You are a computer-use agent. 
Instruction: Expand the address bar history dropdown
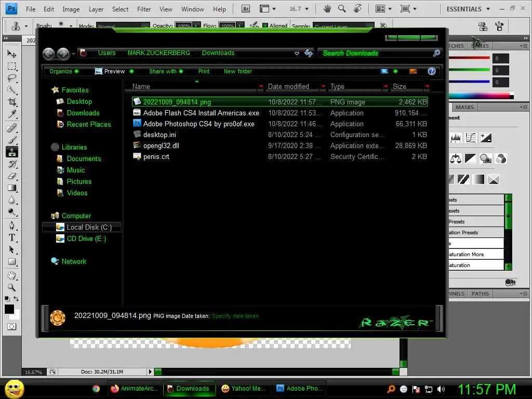tap(297, 54)
